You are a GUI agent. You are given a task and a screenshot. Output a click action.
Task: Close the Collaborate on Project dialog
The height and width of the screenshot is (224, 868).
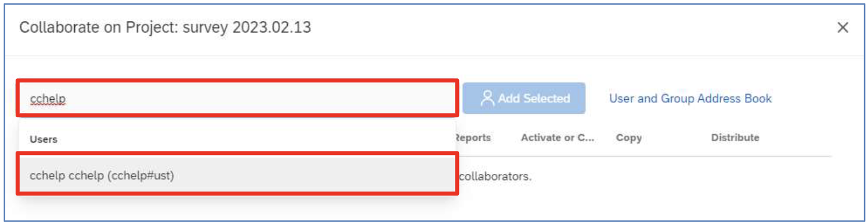(842, 27)
